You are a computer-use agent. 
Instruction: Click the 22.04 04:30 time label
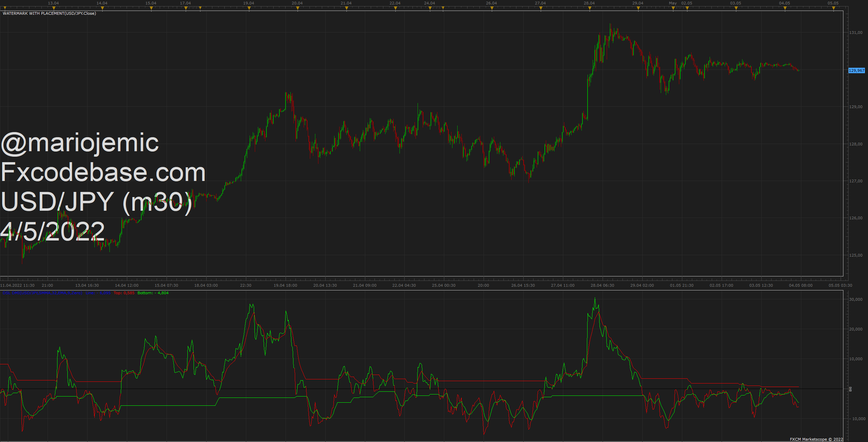[404, 285]
